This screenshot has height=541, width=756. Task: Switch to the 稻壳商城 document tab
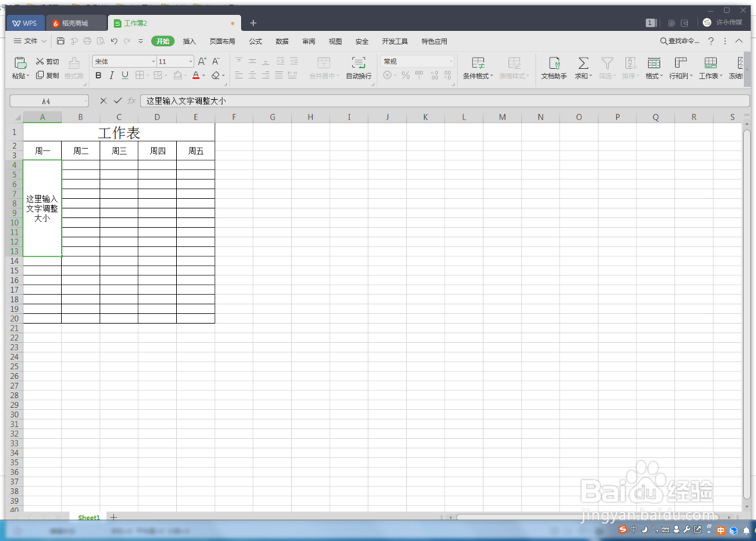(x=76, y=23)
